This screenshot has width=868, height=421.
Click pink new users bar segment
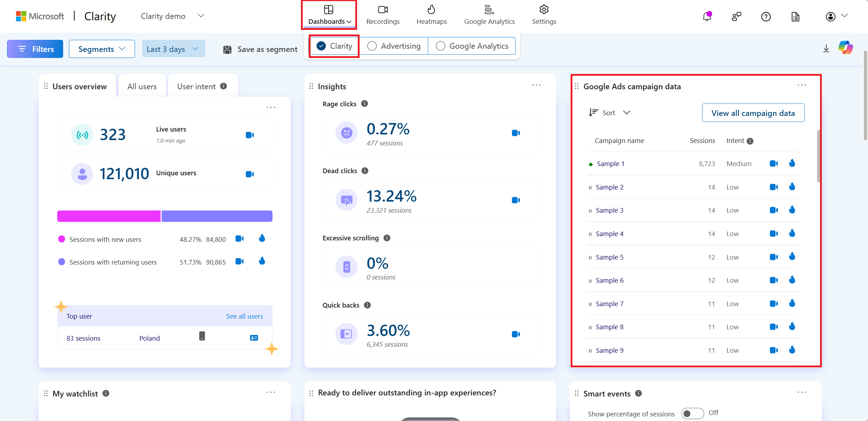pyautogui.click(x=109, y=216)
